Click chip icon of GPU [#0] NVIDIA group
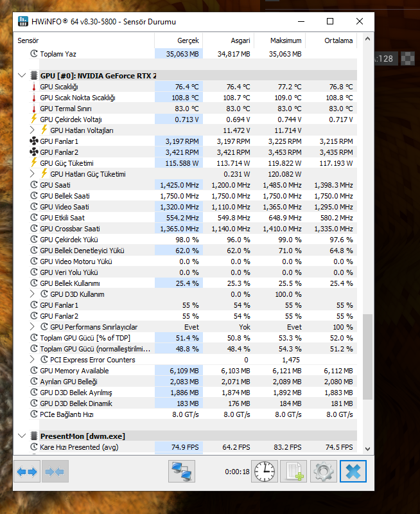The image size is (420, 514). pos(34,75)
